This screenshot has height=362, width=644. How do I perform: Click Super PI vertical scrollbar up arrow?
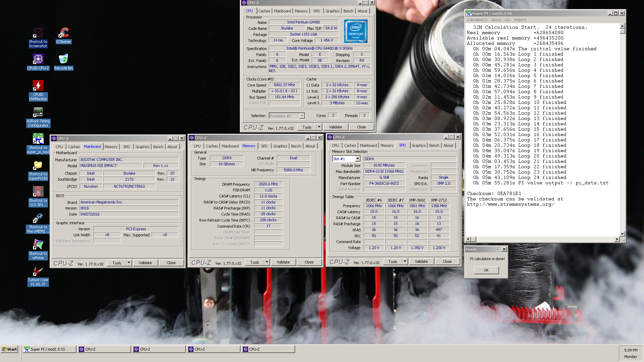[623, 26]
